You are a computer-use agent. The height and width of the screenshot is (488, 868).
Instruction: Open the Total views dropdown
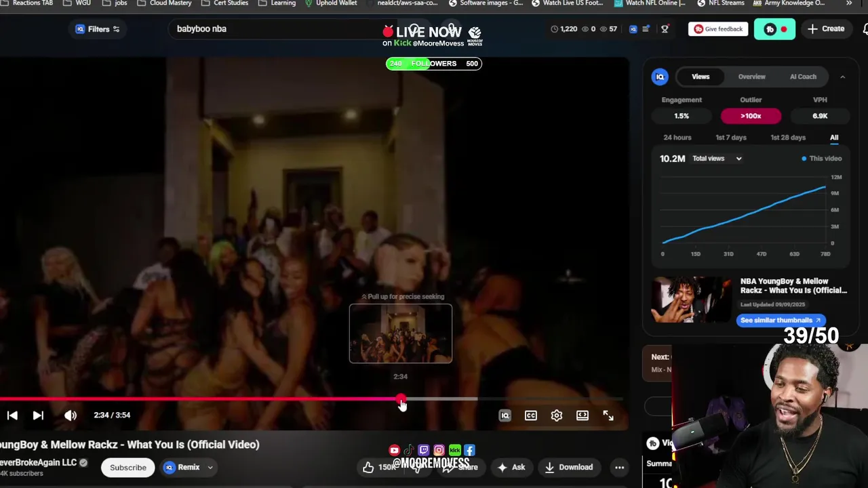717,159
